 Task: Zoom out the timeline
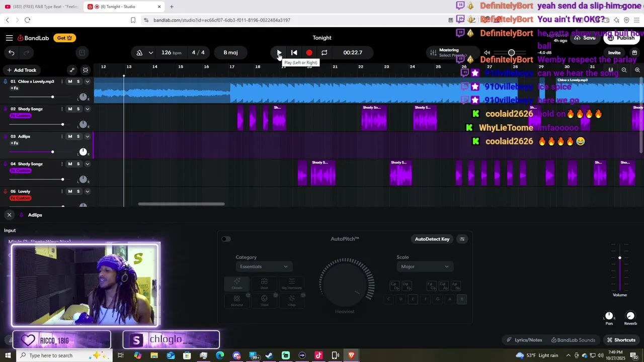(x=624, y=70)
